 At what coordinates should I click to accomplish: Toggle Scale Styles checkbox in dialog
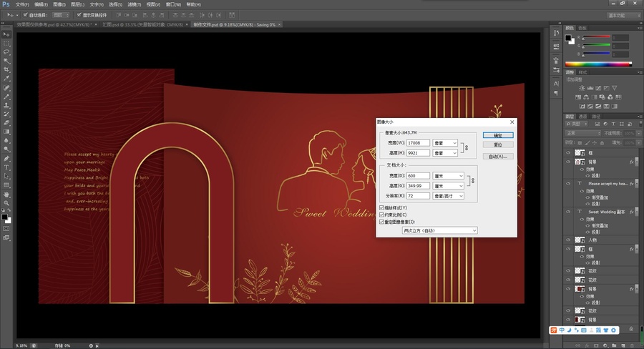click(x=381, y=208)
